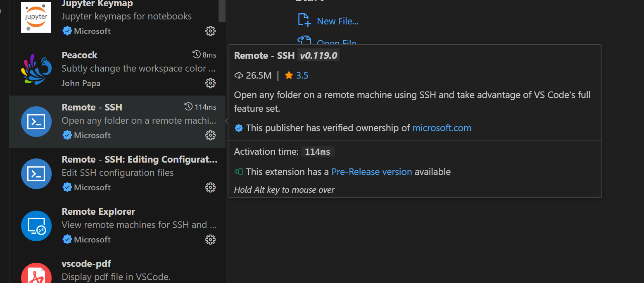Open Peacock extension gear settings
This screenshot has width=644, height=283.
click(211, 83)
